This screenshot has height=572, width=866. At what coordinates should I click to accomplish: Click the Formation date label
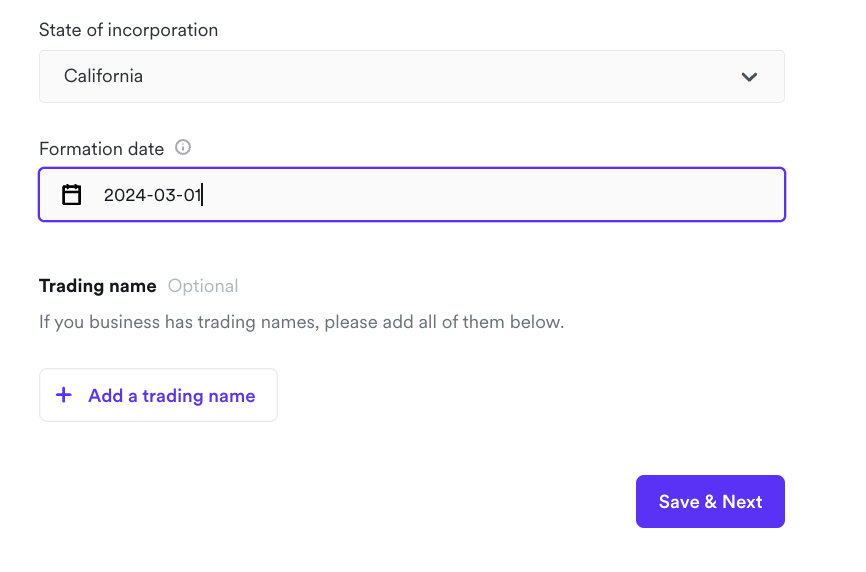[x=101, y=149]
